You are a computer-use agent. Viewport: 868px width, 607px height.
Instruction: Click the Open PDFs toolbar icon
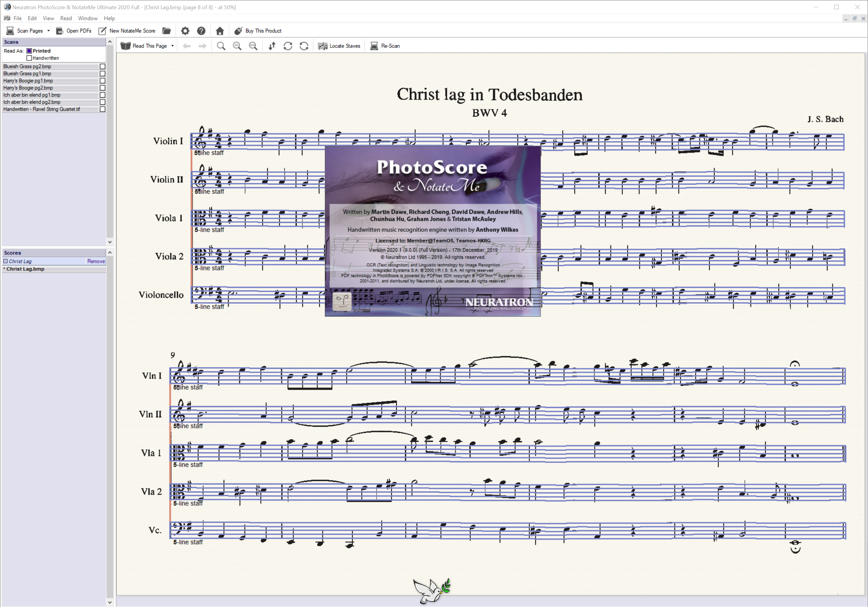[59, 31]
